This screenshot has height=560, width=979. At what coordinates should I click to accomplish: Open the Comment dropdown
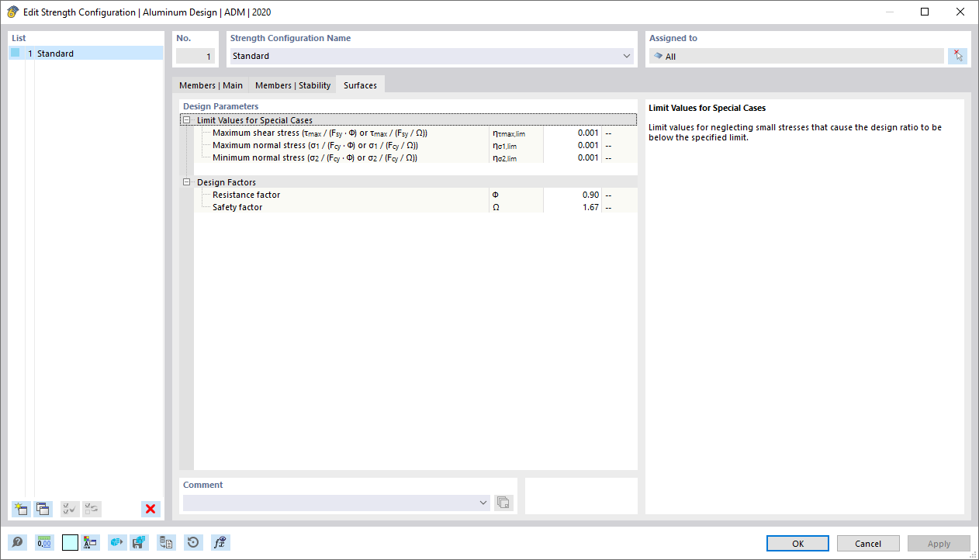pos(483,502)
